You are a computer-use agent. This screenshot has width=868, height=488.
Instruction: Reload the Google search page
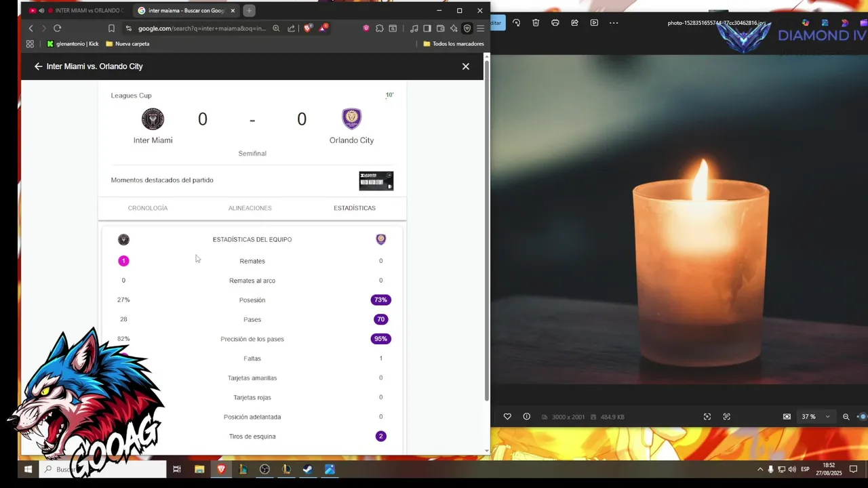point(57,28)
